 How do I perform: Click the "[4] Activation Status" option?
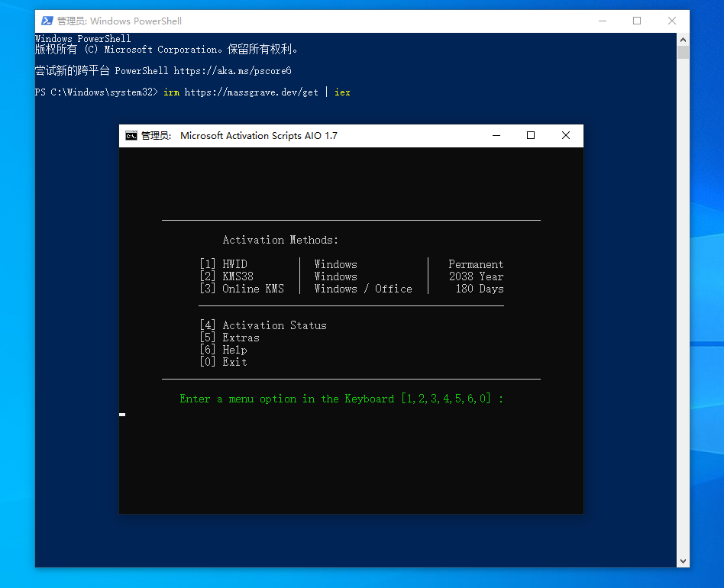click(x=263, y=325)
